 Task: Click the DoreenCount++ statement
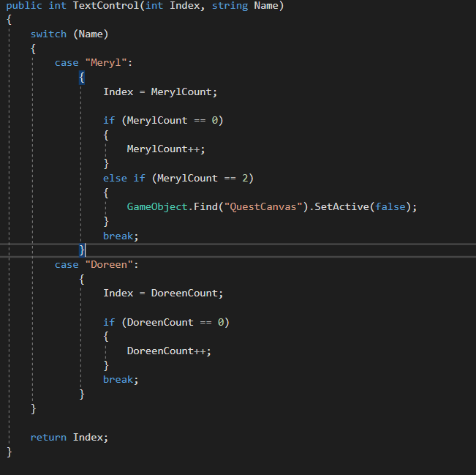(169, 351)
